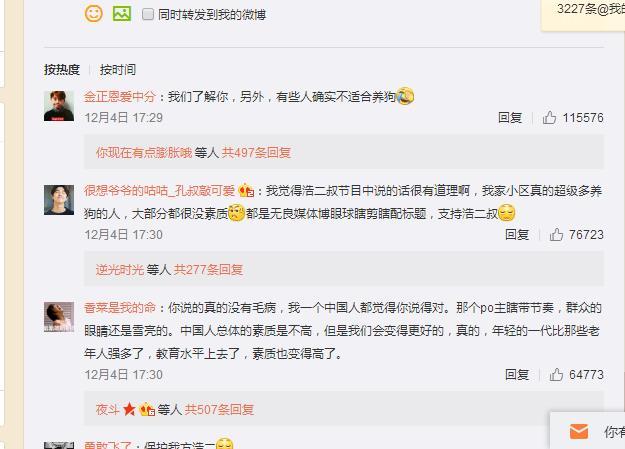Viewport: 625px width, 449px height.
Task: Expand 共507条回复 replies
Action: (219, 410)
